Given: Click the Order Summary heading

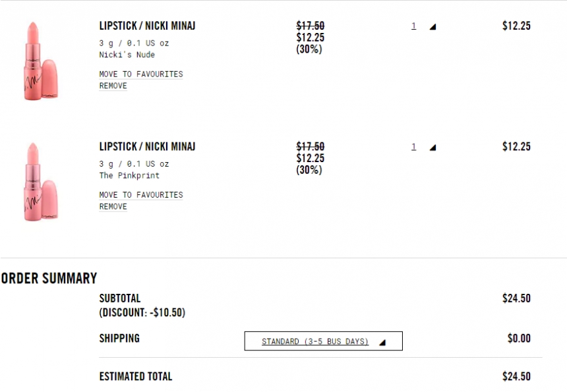Looking at the screenshot, I should 49,278.
